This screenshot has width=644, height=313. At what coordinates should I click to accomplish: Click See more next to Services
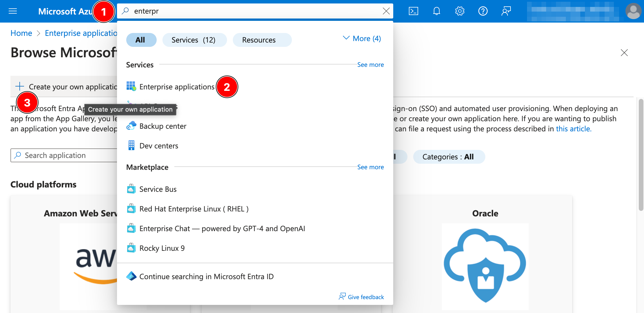[370, 65]
